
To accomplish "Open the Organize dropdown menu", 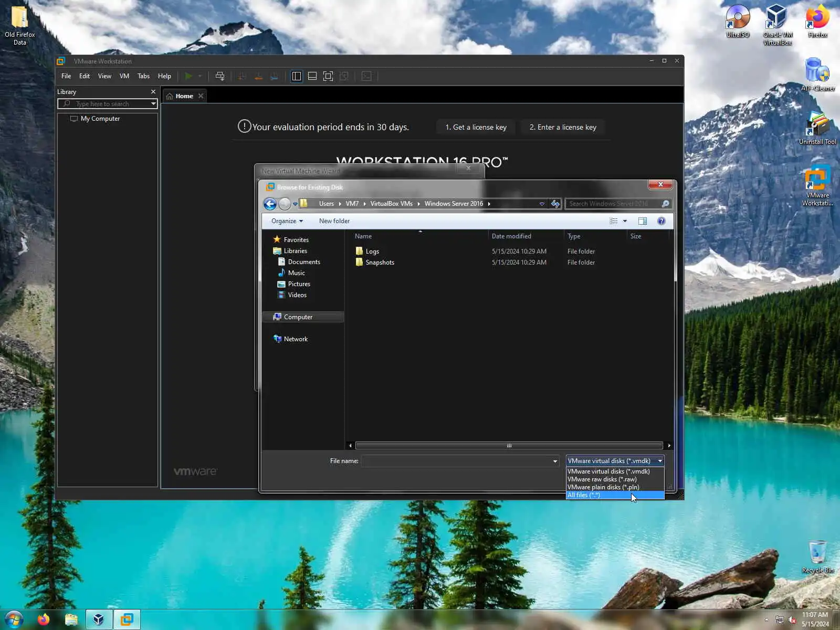I will pos(287,221).
